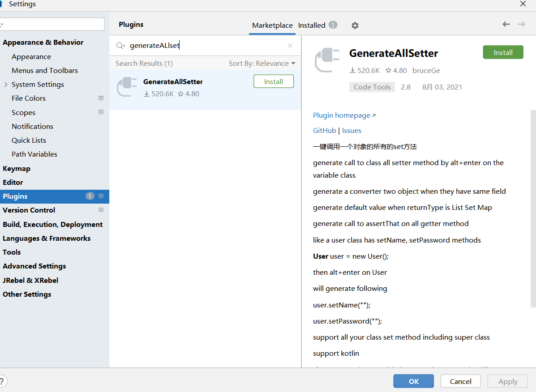Select Scopes settings
The width and height of the screenshot is (536, 392).
[x=23, y=112]
